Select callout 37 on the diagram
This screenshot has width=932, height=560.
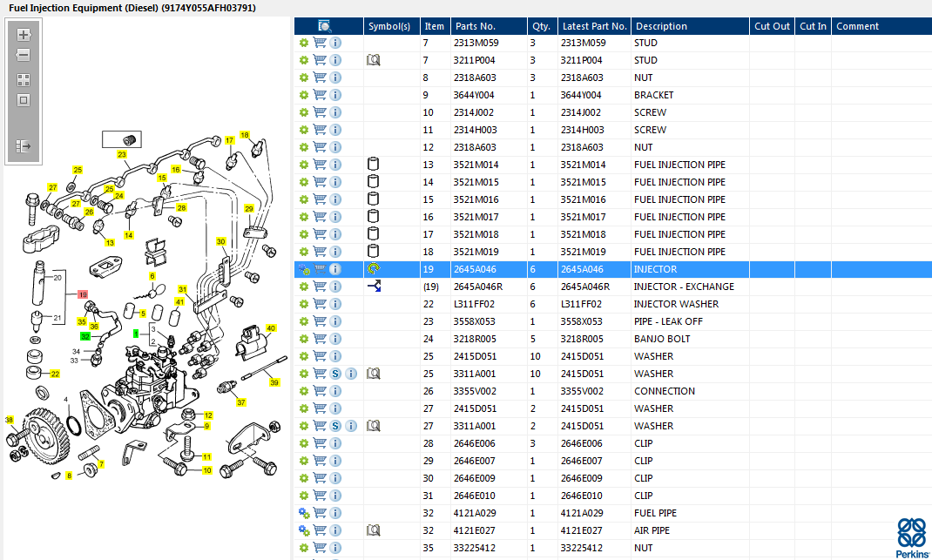(241, 402)
